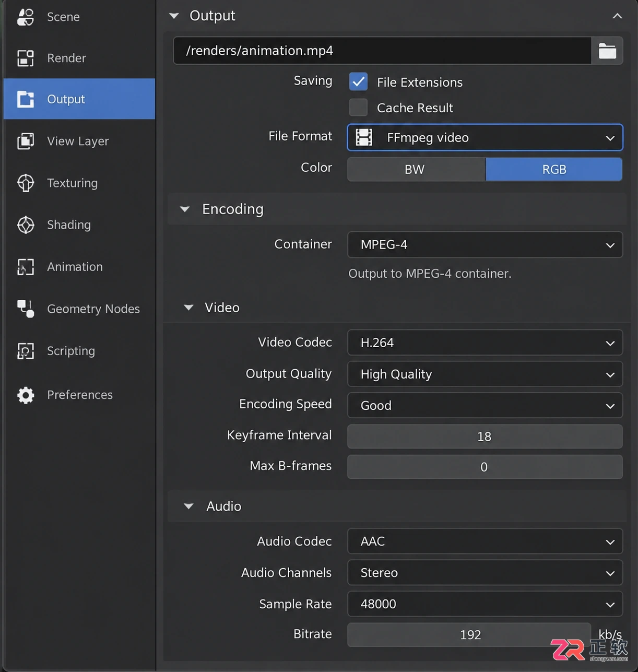The image size is (638, 672).
Task: Open the Geometry Nodes tab label
Action: coord(93,309)
